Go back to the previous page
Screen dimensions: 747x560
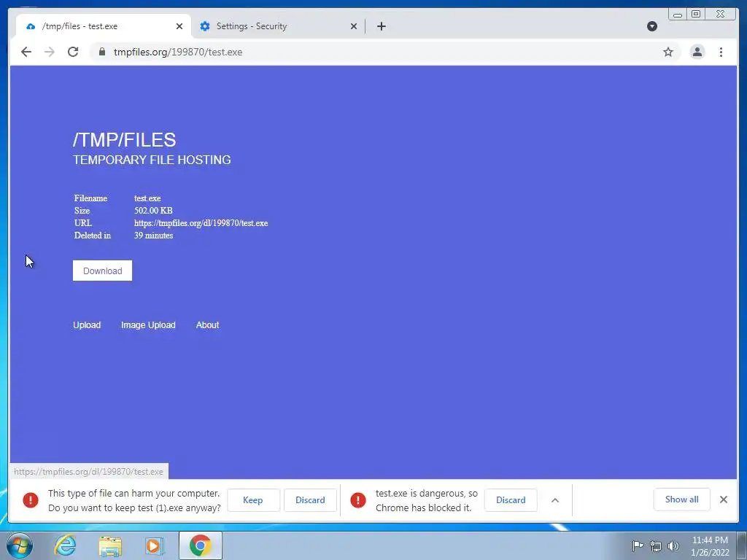[26, 52]
